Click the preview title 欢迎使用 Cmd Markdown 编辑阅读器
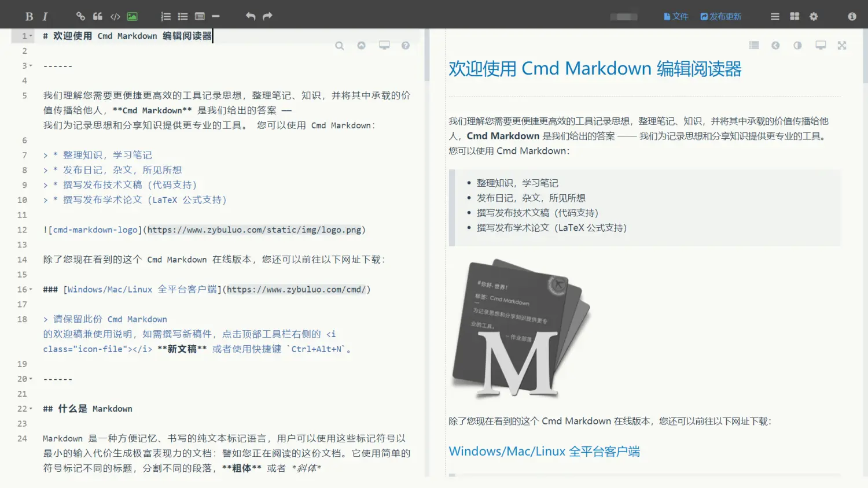 click(595, 68)
